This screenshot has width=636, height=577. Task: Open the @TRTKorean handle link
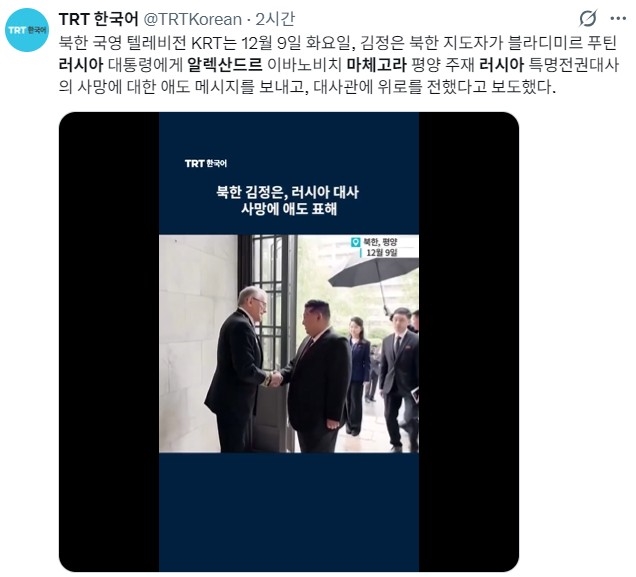click(193, 19)
